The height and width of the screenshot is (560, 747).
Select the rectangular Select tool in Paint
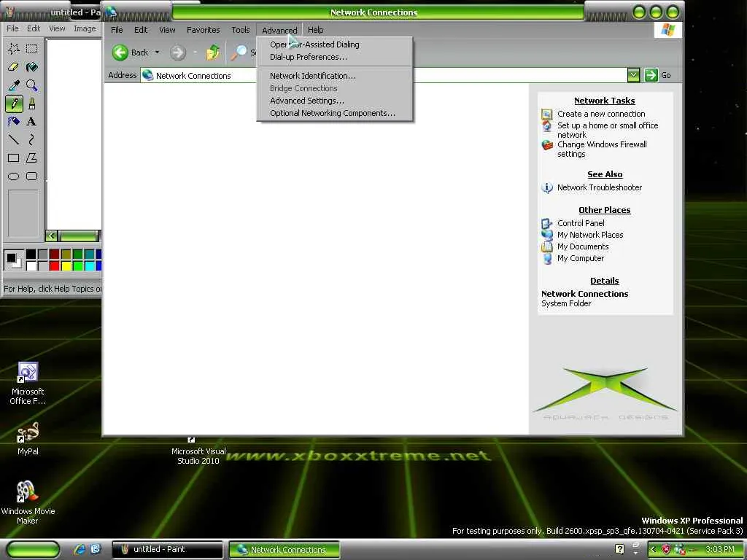click(32, 48)
